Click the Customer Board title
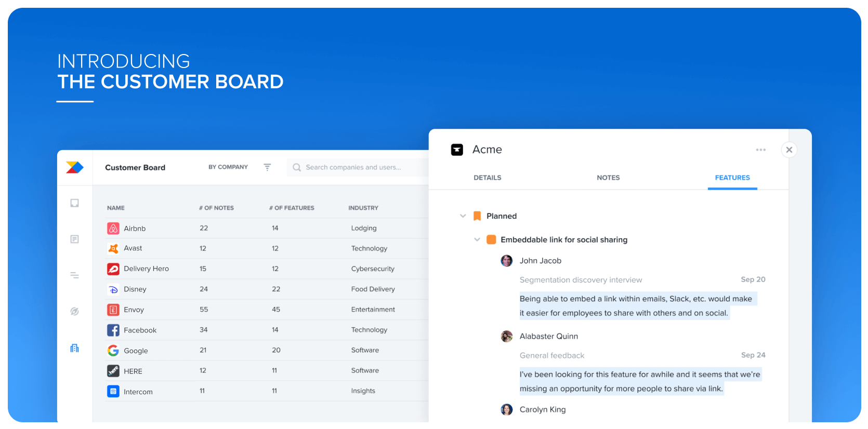The height and width of the screenshot is (429, 868). pyautogui.click(x=135, y=167)
